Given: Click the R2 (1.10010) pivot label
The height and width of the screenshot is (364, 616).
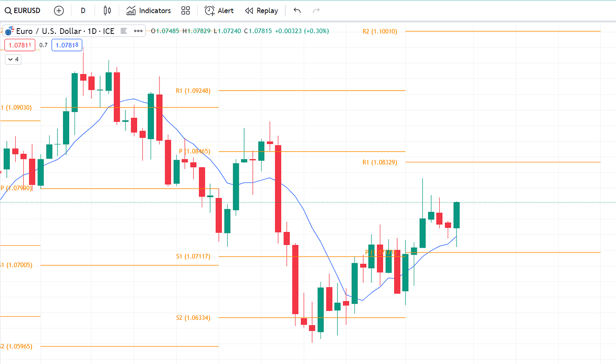Looking at the screenshot, I should tap(379, 31).
